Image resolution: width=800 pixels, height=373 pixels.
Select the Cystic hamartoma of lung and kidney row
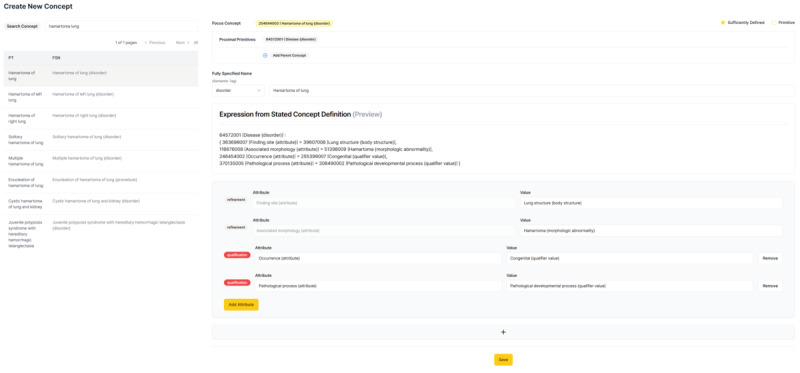tap(101, 204)
